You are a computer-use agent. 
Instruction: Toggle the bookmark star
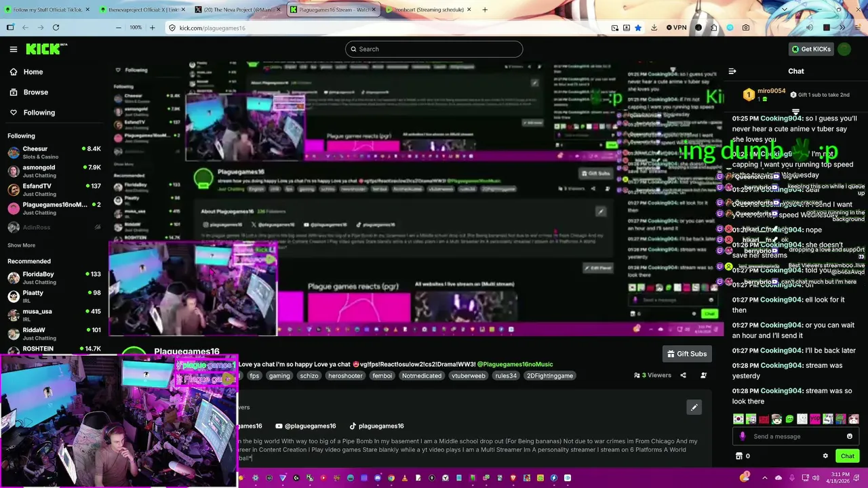pyautogui.click(x=638, y=28)
